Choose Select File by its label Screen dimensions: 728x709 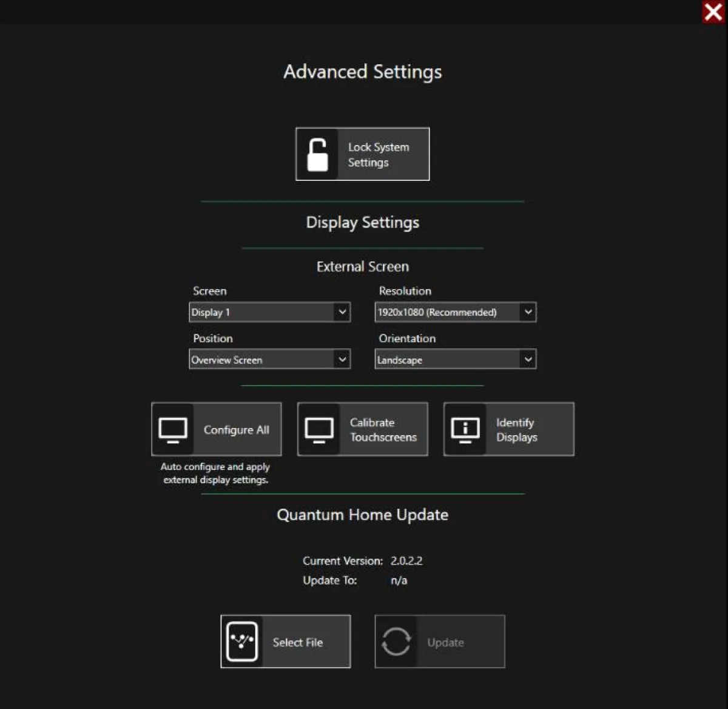coord(298,642)
